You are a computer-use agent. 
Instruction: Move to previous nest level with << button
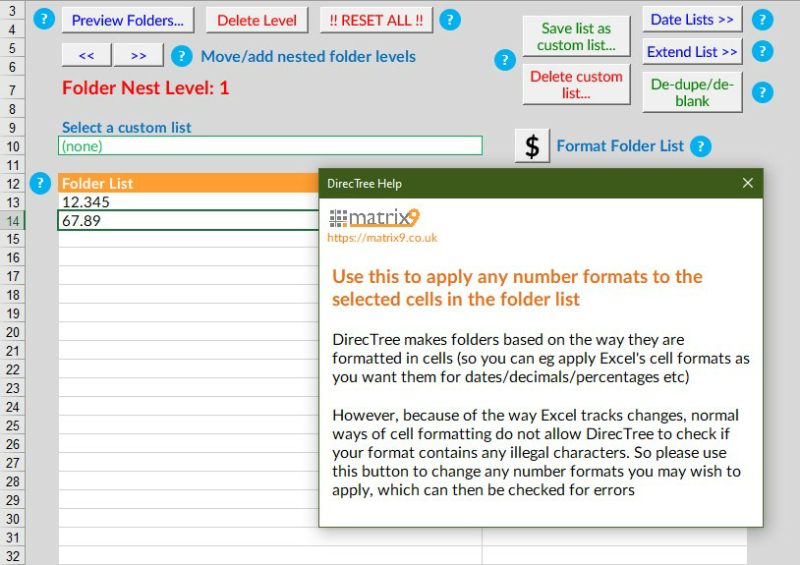tap(86, 55)
